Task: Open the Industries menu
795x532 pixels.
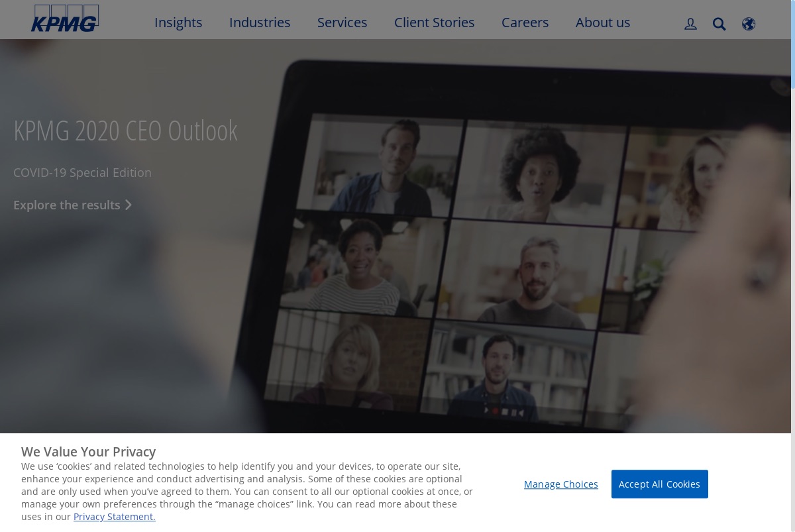Action: point(260,23)
